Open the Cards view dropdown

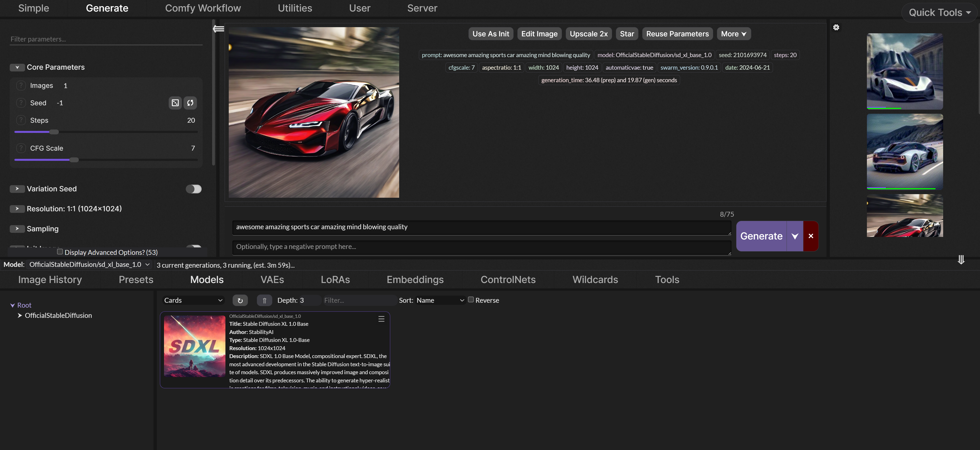point(193,300)
